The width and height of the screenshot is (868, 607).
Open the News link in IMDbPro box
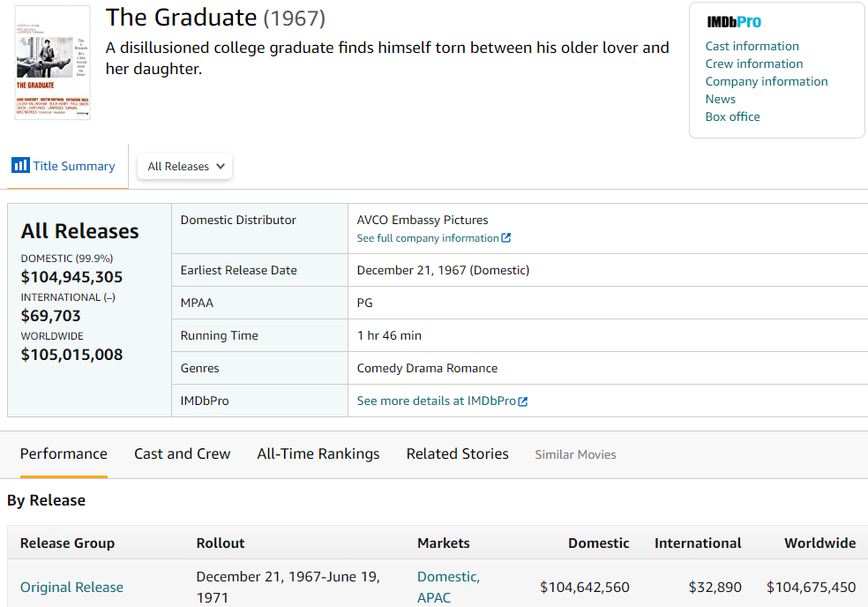[720, 99]
